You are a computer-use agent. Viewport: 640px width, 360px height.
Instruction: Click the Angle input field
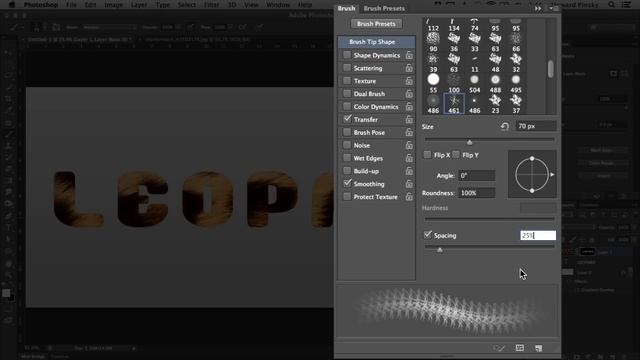(x=477, y=176)
